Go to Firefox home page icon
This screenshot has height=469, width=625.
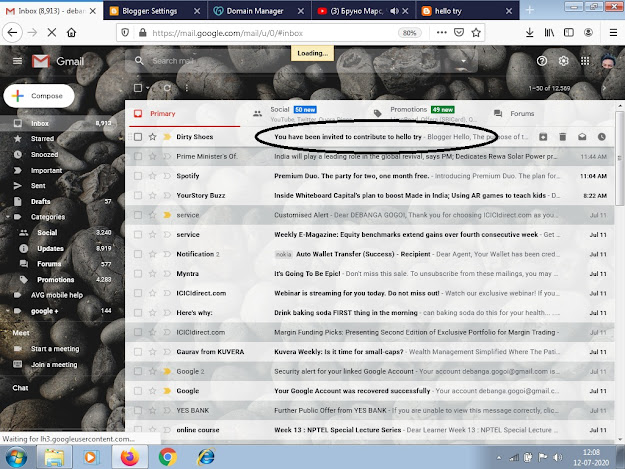tap(71, 33)
